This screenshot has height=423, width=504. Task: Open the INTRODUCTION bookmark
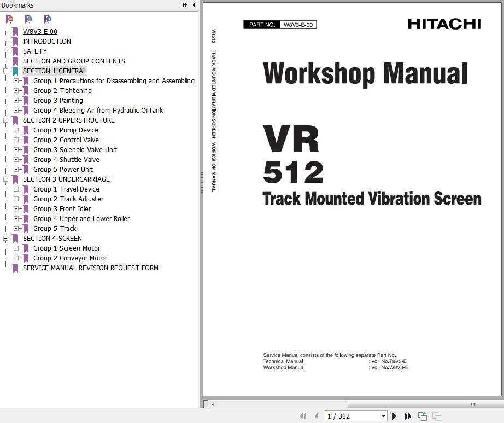[47, 42]
